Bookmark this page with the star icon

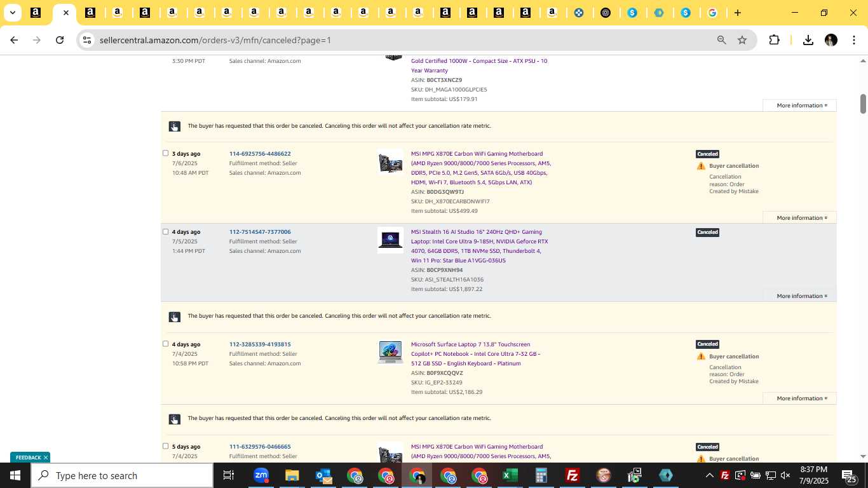pyautogui.click(x=742, y=40)
